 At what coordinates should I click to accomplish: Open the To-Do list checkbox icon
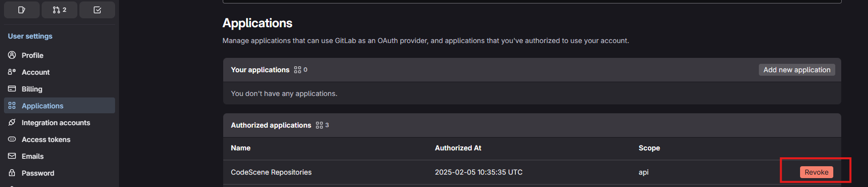click(x=97, y=10)
